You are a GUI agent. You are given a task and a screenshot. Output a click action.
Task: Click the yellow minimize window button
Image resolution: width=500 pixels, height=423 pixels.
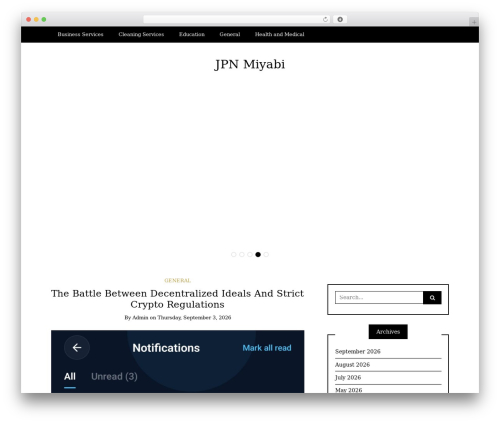pyautogui.click(x=36, y=19)
